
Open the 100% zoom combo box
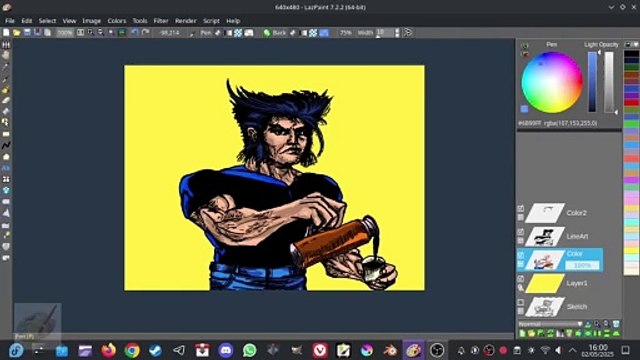64,33
